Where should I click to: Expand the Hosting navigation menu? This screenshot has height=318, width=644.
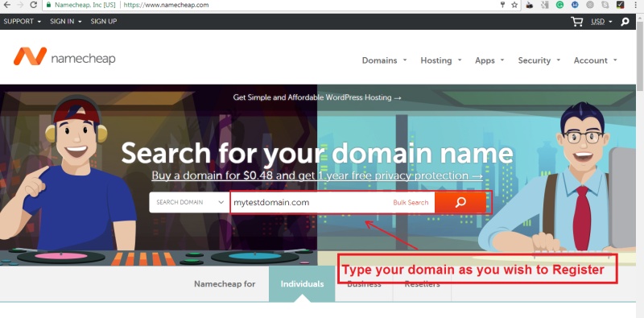click(x=441, y=60)
